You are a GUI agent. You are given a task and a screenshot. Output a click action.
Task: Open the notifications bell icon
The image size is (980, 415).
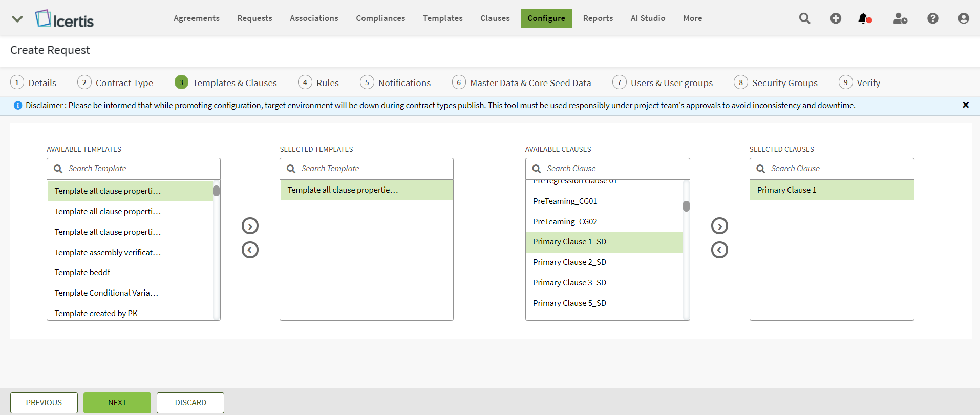tap(864, 18)
